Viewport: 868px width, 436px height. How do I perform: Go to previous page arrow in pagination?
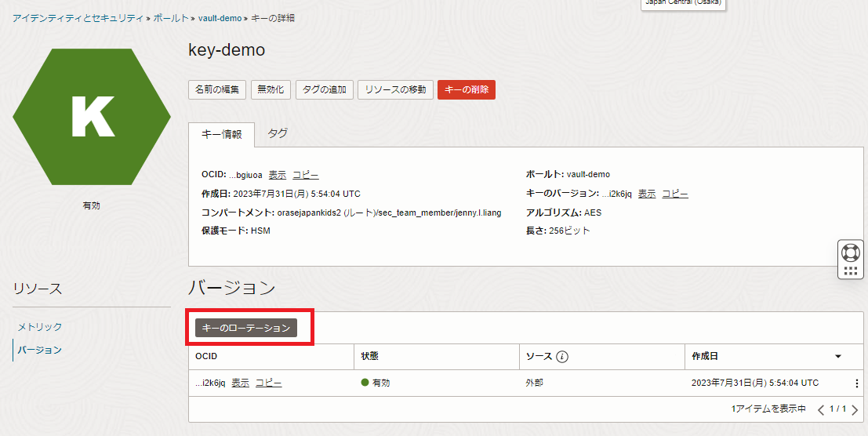(x=821, y=409)
